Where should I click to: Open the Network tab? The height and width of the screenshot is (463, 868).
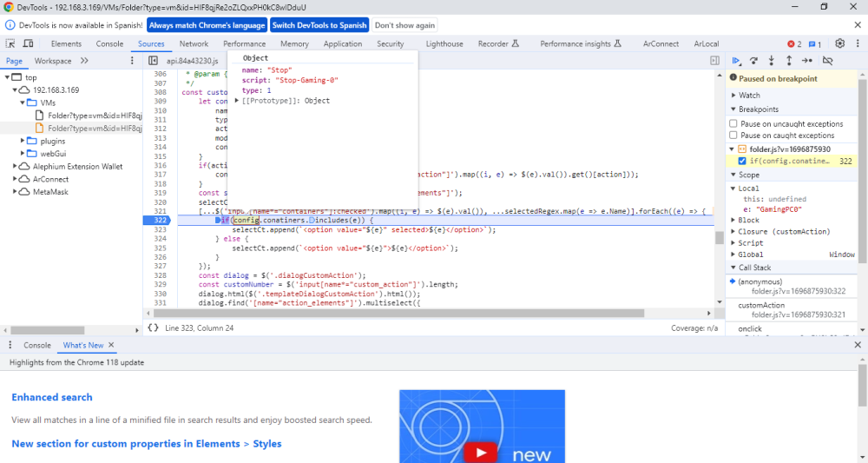click(x=194, y=43)
